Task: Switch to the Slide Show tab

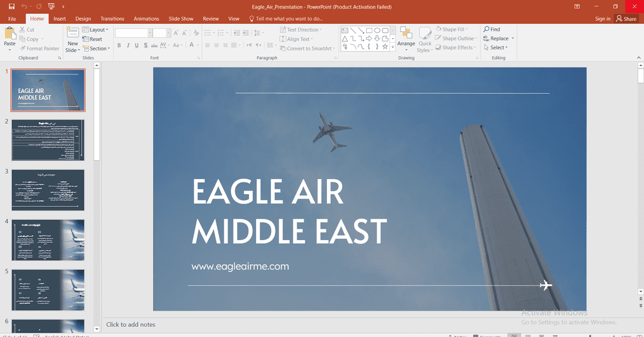Action: pyautogui.click(x=180, y=18)
